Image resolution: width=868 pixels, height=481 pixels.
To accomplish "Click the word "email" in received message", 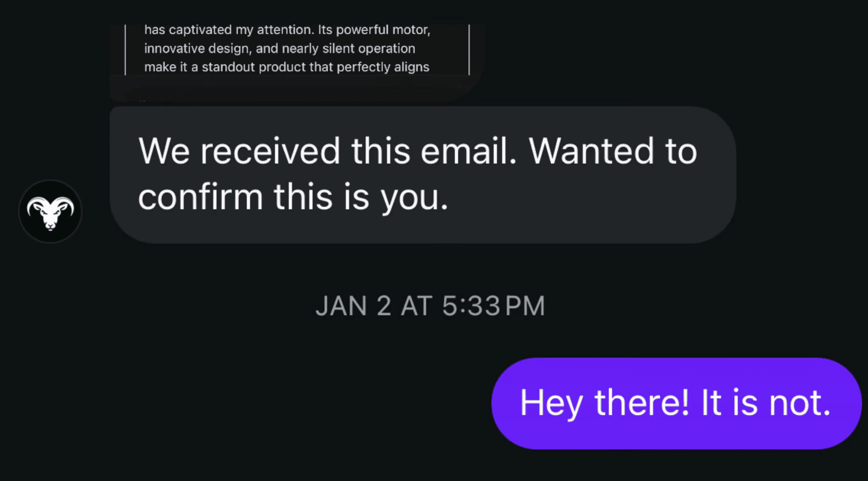I will (468, 151).
